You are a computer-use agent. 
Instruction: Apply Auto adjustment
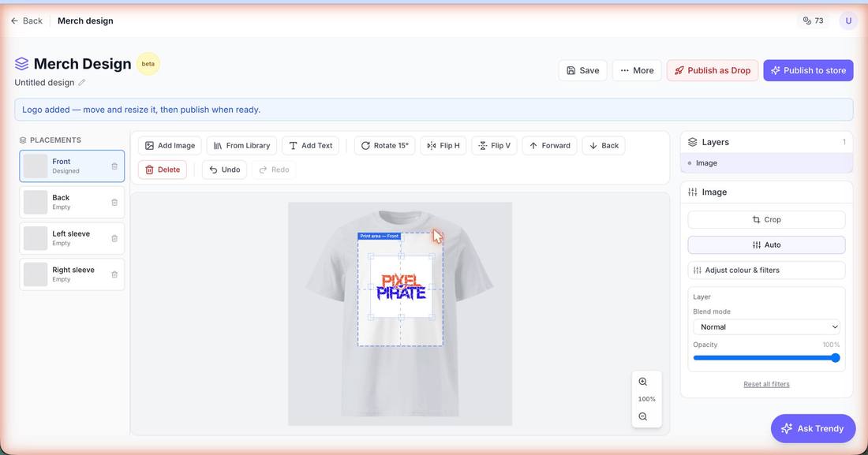point(766,244)
